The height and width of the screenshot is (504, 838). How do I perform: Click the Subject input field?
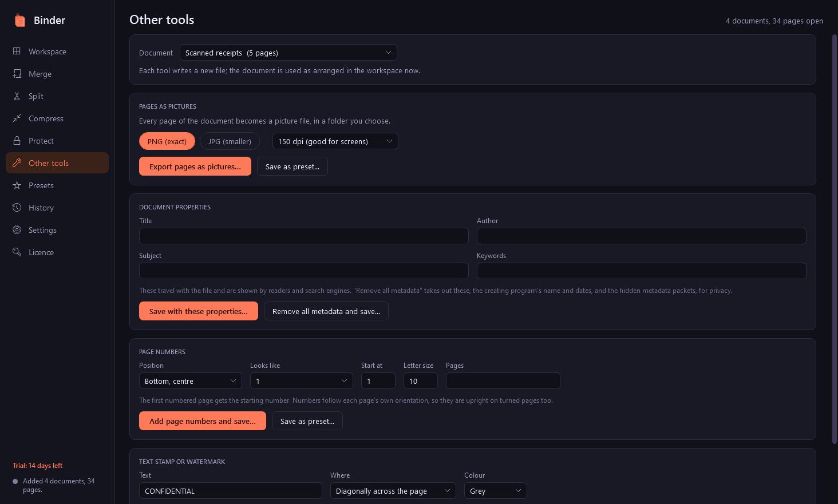click(304, 271)
